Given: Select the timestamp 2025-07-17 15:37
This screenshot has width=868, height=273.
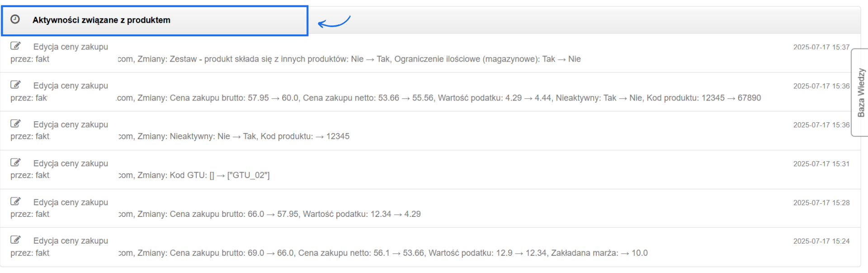Looking at the screenshot, I should pos(821,47).
